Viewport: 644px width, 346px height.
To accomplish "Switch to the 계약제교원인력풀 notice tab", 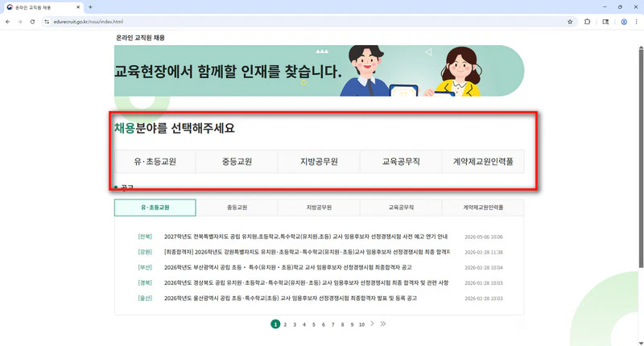I will coord(483,208).
